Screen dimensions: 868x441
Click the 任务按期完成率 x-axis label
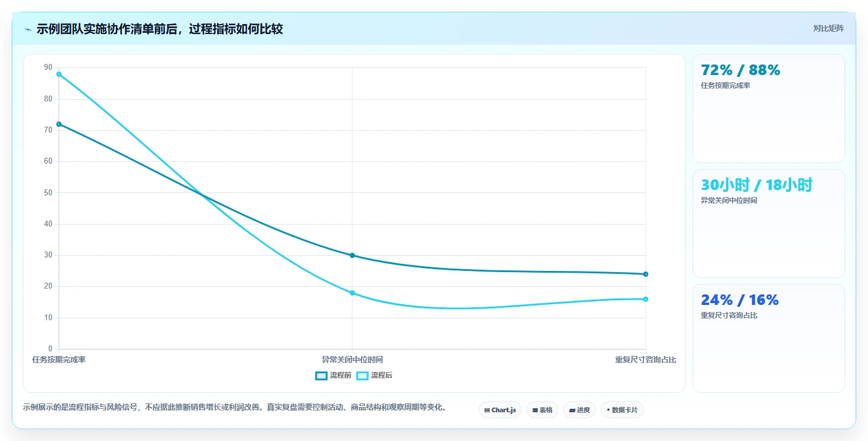click(59, 359)
